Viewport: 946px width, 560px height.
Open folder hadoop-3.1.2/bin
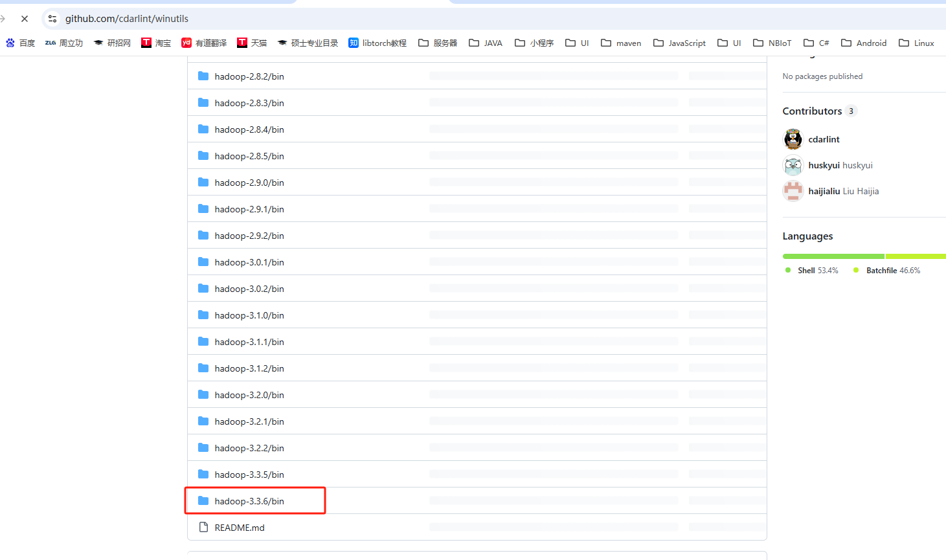(x=249, y=368)
